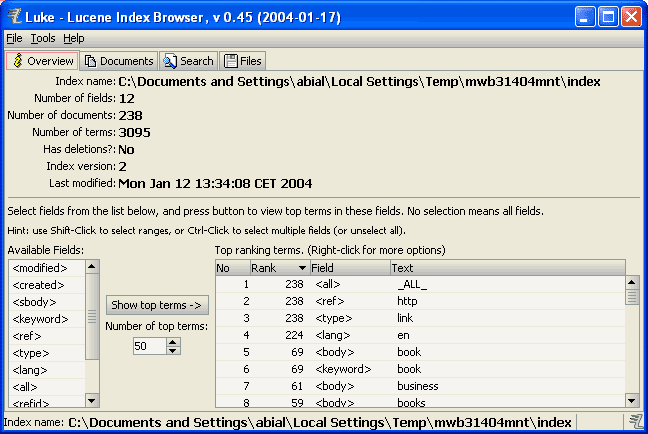This screenshot has width=648, height=434.
Task: Select the _ALL_ term row
Action: pyautogui.click(x=420, y=284)
